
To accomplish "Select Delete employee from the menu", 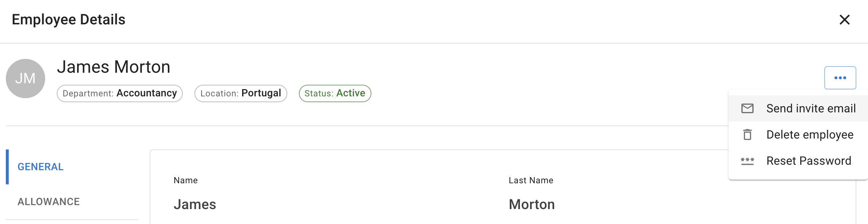I will click(810, 135).
